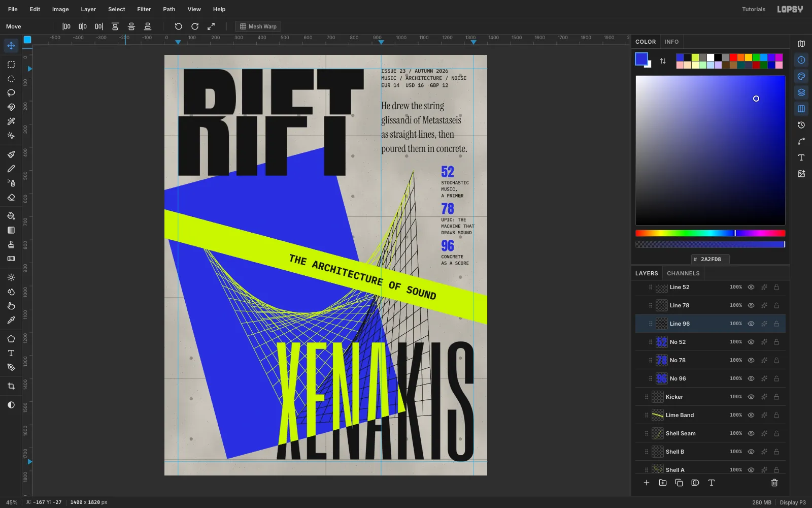Open the File menu
Image resolution: width=812 pixels, height=508 pixels.
[13, 9]
